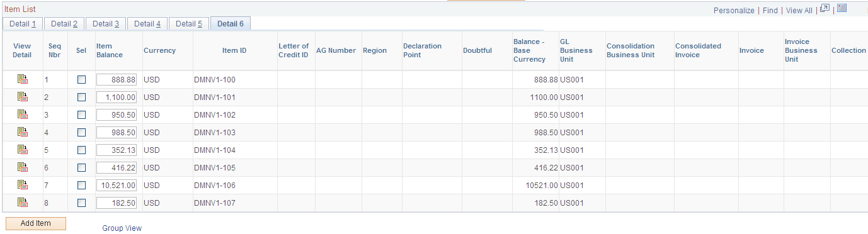Click the Item Balance field showing 1,100.00
Viewport: 868px width, 234px height.
pos(117,97)
